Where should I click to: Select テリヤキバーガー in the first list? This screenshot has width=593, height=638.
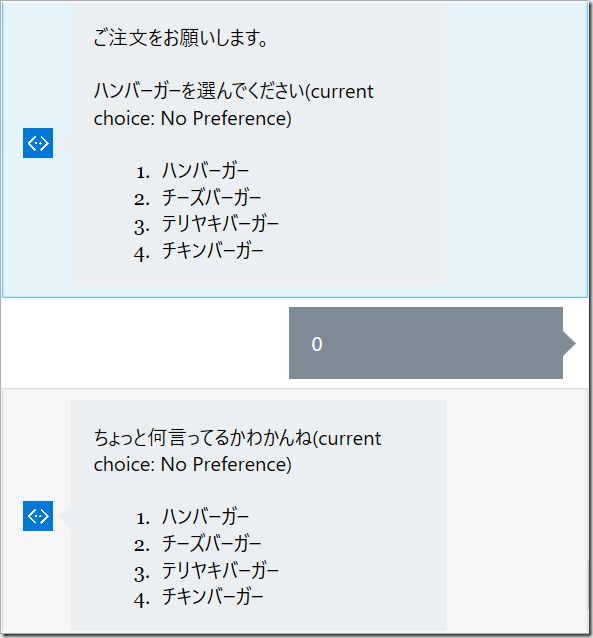coord(220,224)
